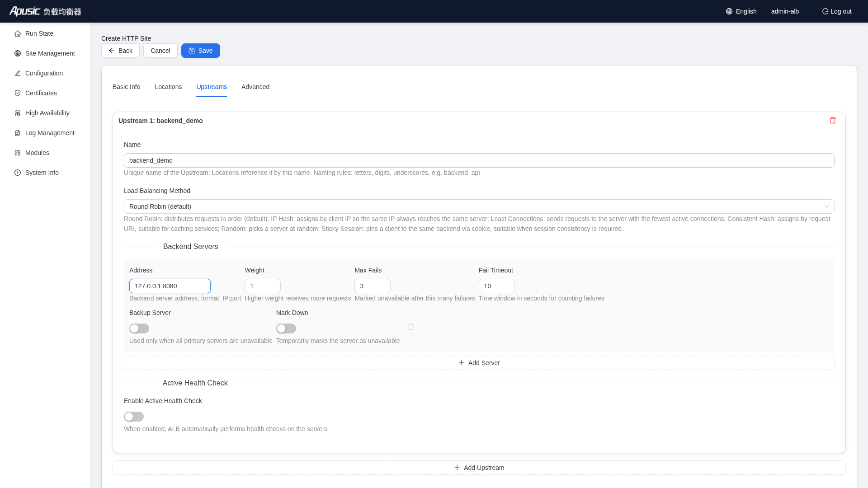Delete Upstream 1 with red trash icon
Viewport: 868px width, 488px height.
pos(833,120)
